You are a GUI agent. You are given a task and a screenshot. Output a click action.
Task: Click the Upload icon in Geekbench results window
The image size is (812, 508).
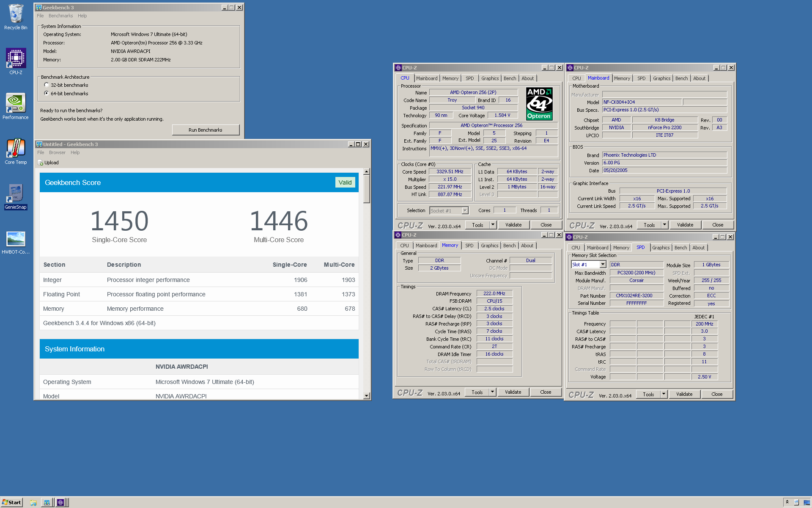pyautogui.click(x=41, y=163)
